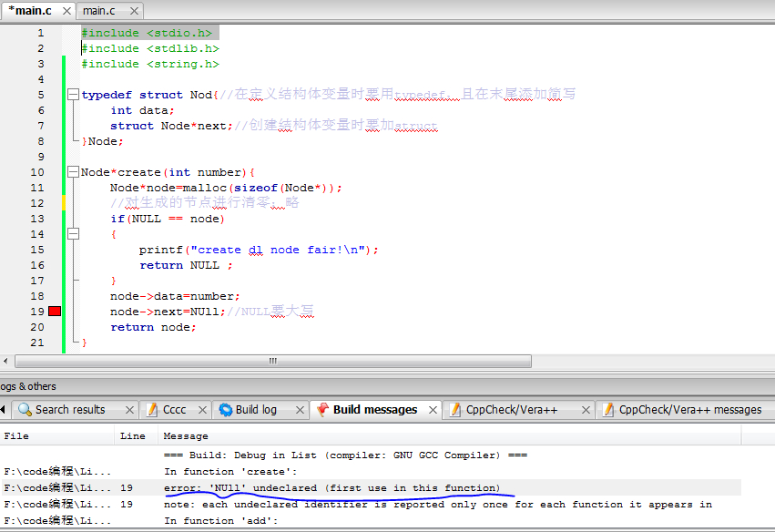Collapse the if block fold on line 14
This screenshot has width=775, height=532.
click(x=73, y=234)
